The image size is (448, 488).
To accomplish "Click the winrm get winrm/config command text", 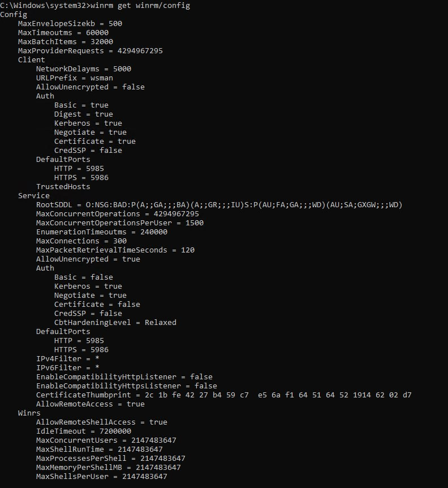I will point(140,6).
